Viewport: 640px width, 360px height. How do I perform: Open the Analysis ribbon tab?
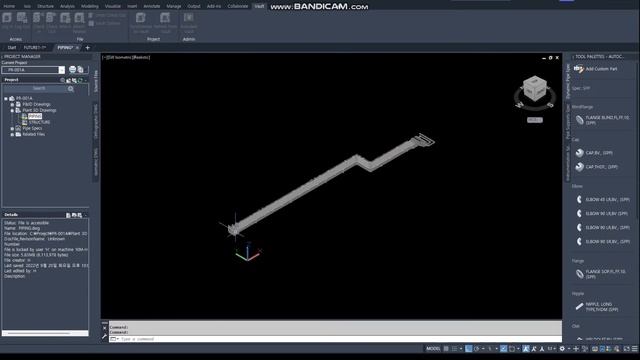click(x=67, y=6)
